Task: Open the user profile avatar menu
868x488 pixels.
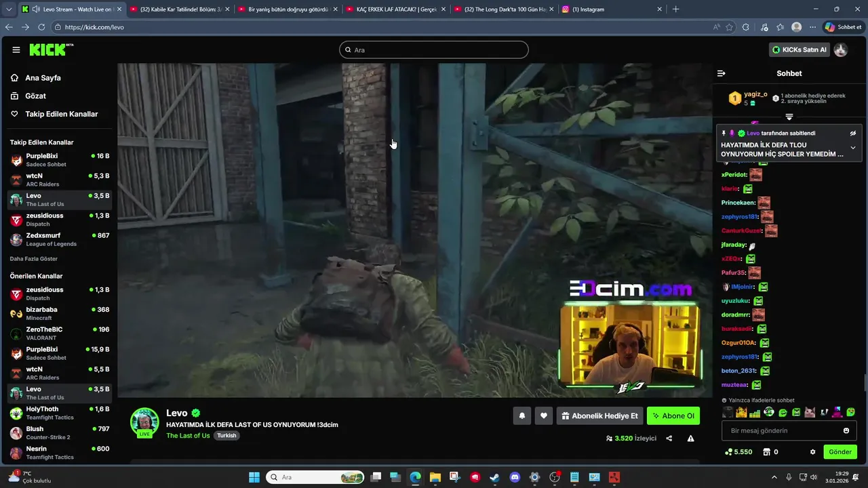Action: click(841, 49)
